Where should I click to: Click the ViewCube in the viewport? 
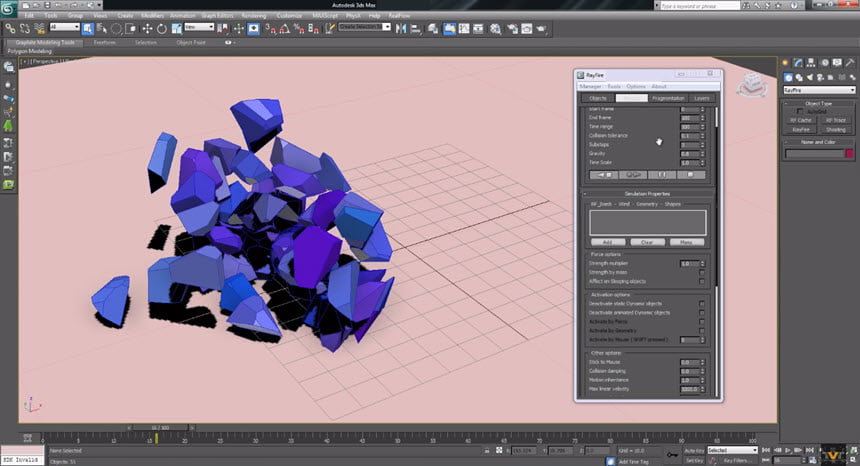[x=752, y=84]
